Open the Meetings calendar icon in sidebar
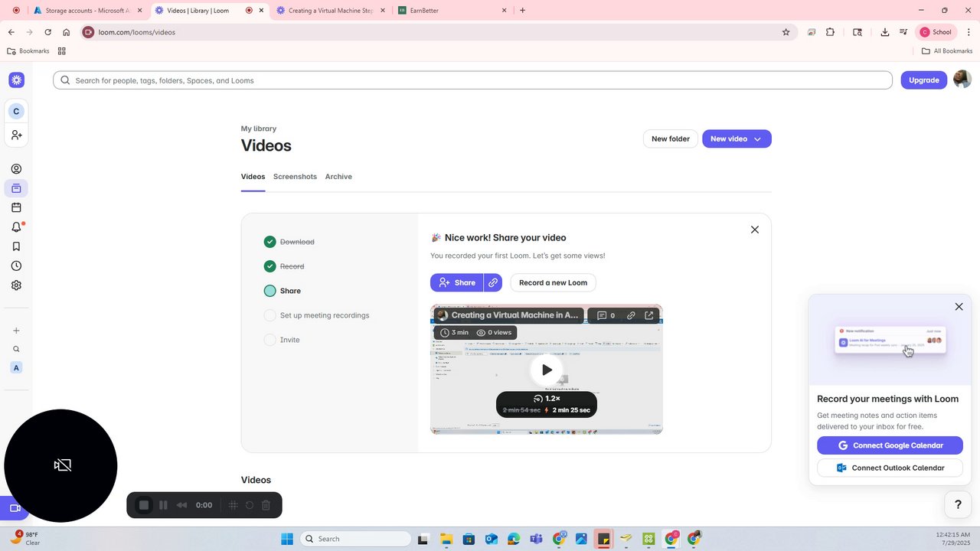 [16, 207]
